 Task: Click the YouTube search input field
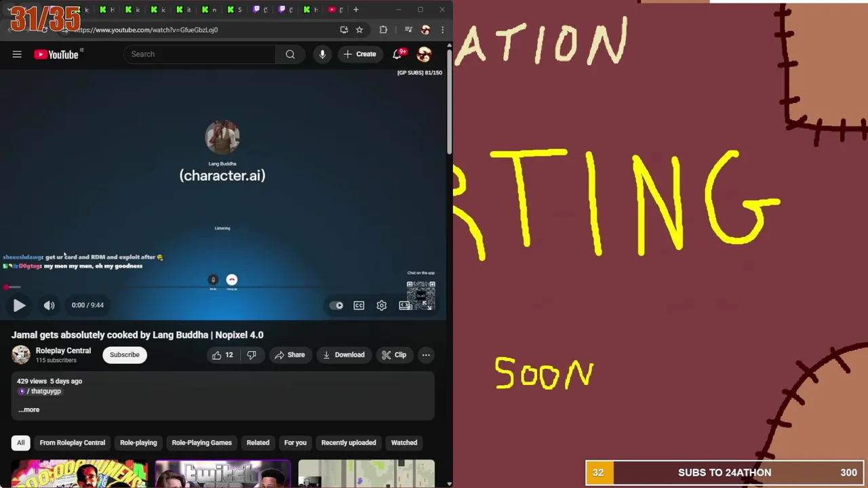pos(200,54)
